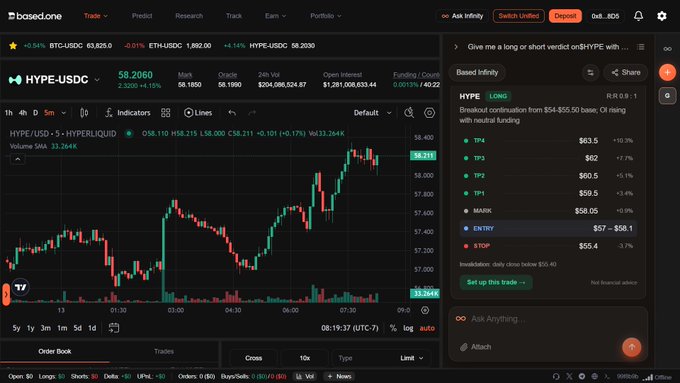Open chart quick search icon
Screen dimensions: 680x383
pos(409,113)
